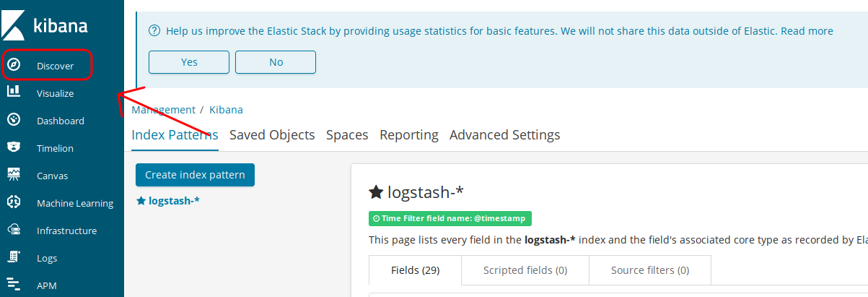The height and width of the screenshot is (297, 868).
Task: Click the Kibana wordmark text
Action: (61, 27)
